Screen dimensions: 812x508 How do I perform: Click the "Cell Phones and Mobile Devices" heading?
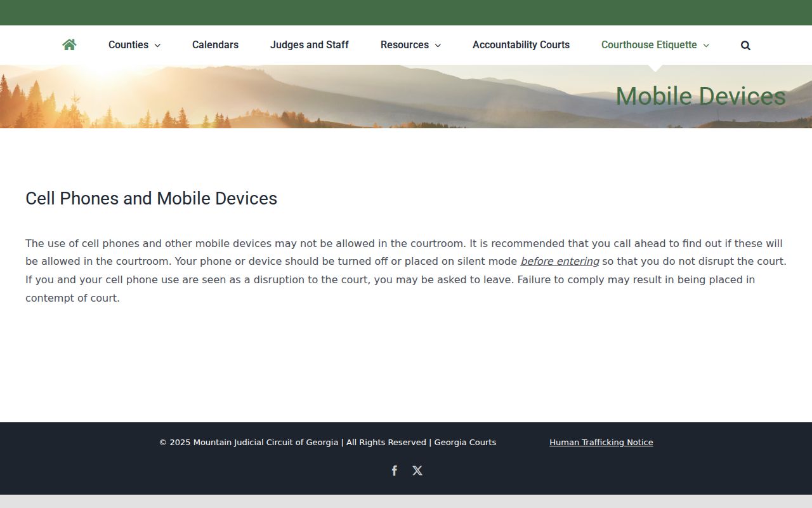point(152,198)
